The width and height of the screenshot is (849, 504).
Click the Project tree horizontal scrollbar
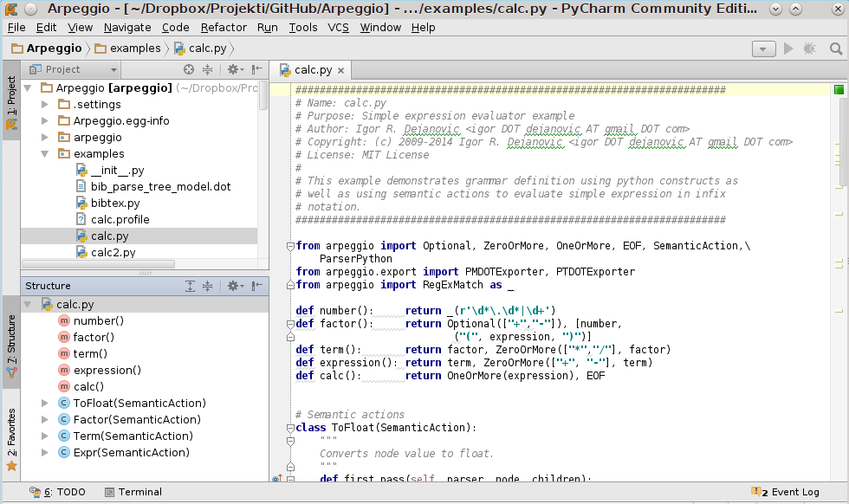click(98, 264)
